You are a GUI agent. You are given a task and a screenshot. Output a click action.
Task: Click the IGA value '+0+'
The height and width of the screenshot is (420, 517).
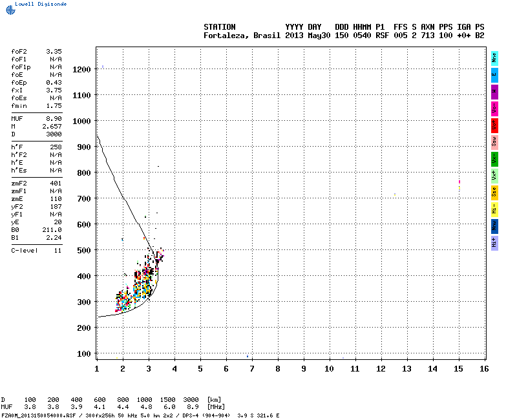click(463, 36)
